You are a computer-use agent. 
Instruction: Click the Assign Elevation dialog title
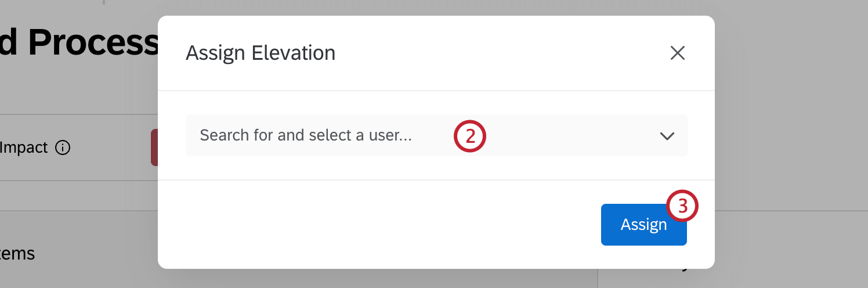[x=260, y=53]
